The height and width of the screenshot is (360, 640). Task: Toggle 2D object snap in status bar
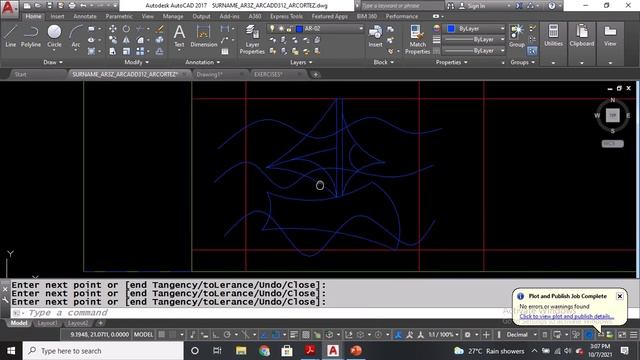(x=276, y=335)
